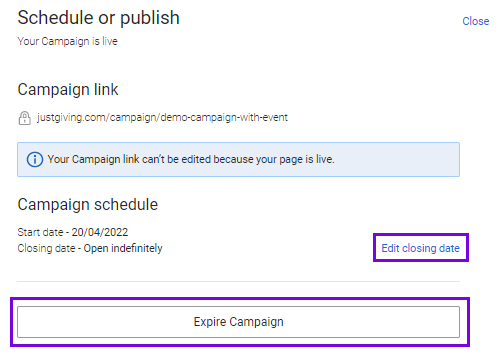Select the justgiving.com campaign URL text
Screen dimensions: 500x361
pos(162,117)
